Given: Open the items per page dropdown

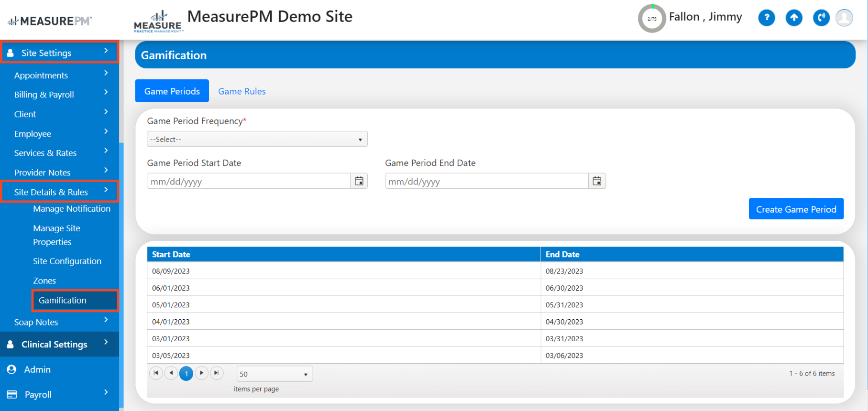Looking at the screenshot, I should pyautogui.click(x=275, y=374).
